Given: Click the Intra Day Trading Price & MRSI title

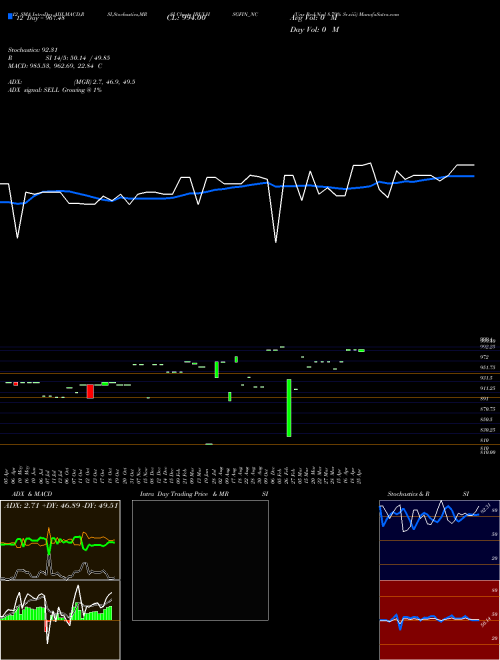Looking at the screenshot, I should (204, 494).
